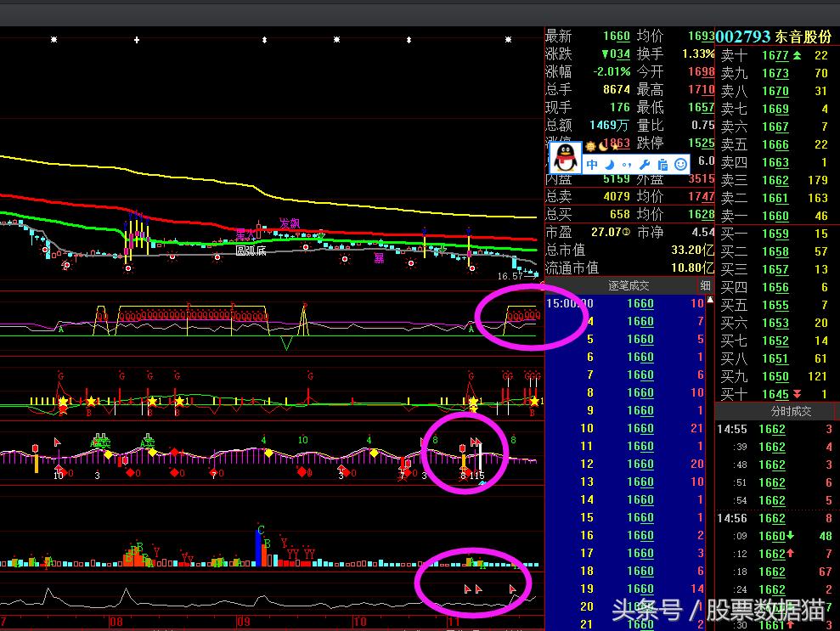Click the QQ penguin input method logo
This screenshot has height=631, width=840.
click(x=565, y=158)
